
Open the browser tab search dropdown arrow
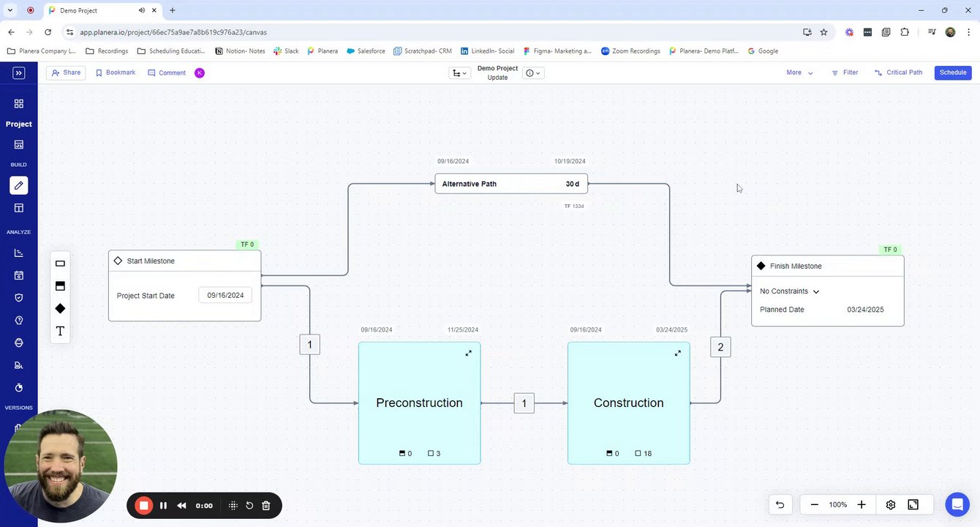(10, 10)
